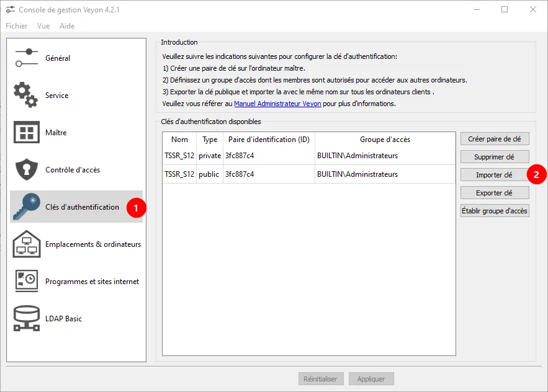Open the Manuel Administrateur Veyon link
Viewport: 548px width, 392px height.
tap(277, 104)
